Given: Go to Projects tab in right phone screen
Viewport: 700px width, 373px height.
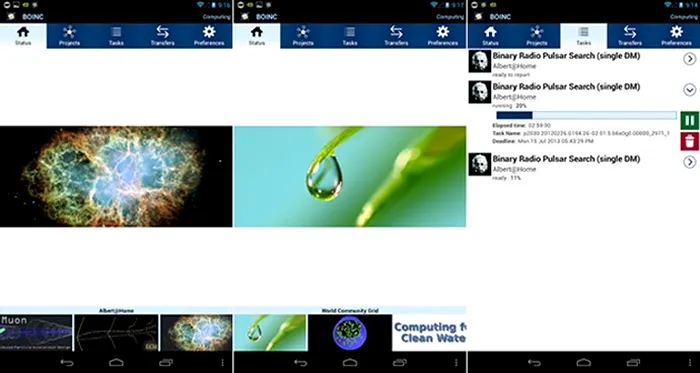Looking at the screenshot, I should click(x=537, y=36).
